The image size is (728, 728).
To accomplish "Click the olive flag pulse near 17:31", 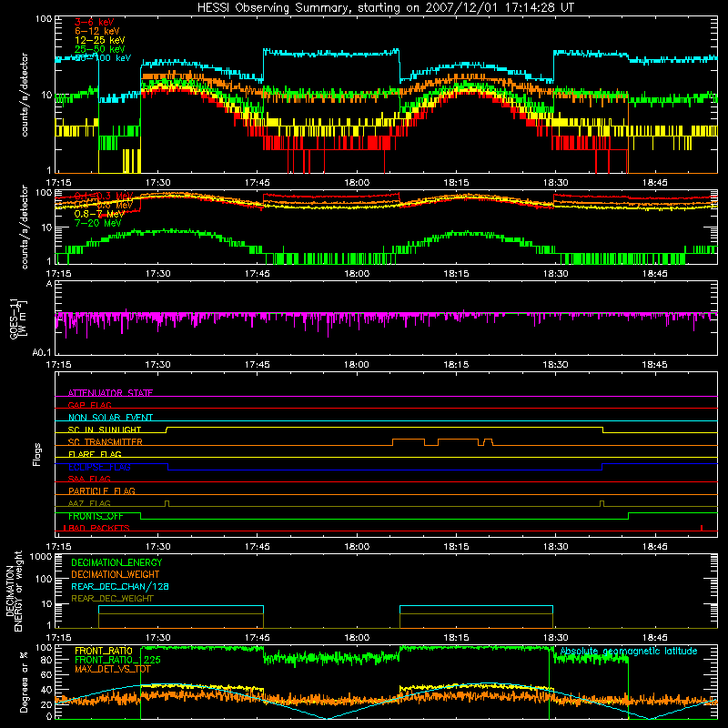I will (x=167, y=504).
